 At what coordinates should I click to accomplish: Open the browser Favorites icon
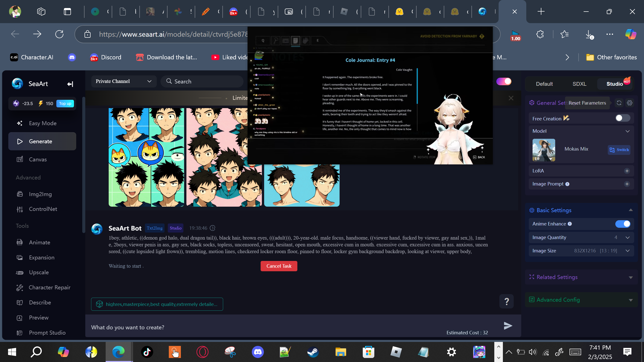click(565, 34)
